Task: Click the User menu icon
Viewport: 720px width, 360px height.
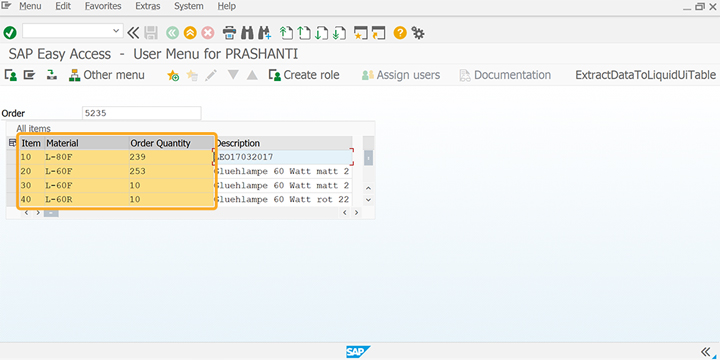Action: click(11, 75)
